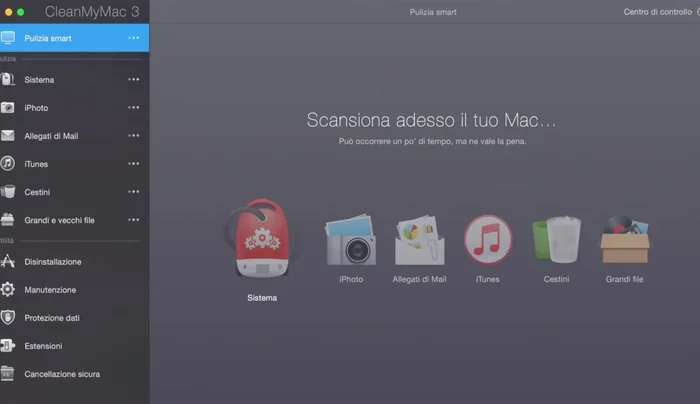Image resolution: width=700 pixels, height=404 pixels.
Task: Open options dots for Allegati di Mail
Action: pyautogui.click(x=133, y=136)
